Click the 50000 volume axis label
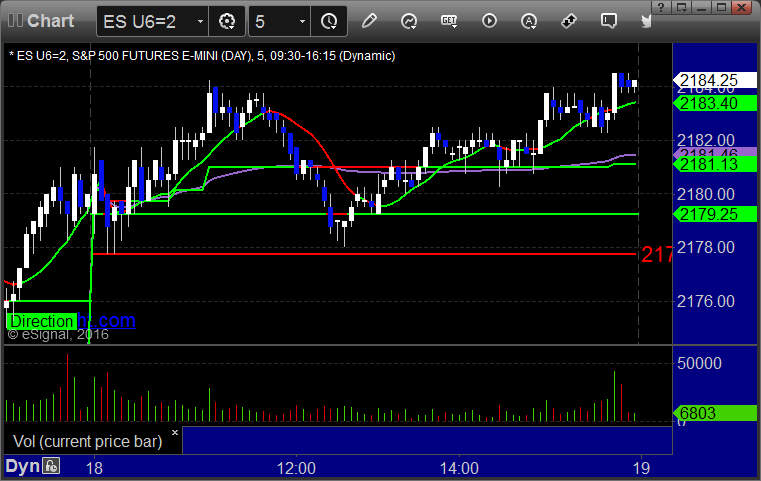This screenshot has height=481, width=761. [699, 363]
